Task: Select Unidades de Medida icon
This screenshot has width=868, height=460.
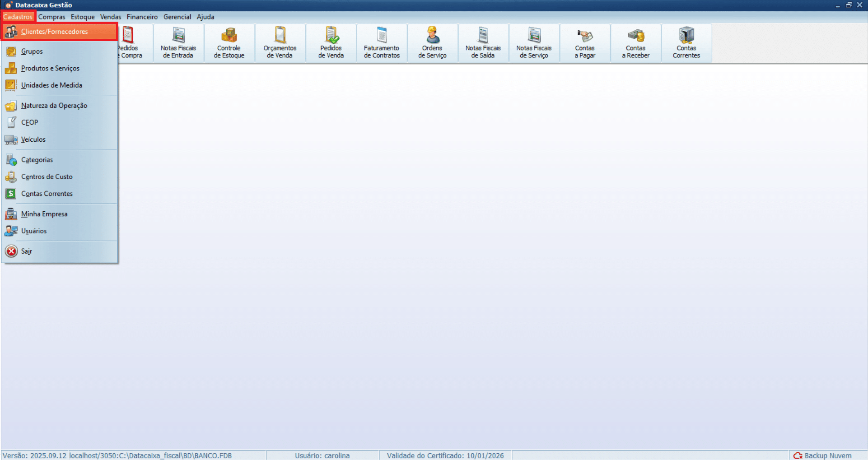Action: (11, 85)
